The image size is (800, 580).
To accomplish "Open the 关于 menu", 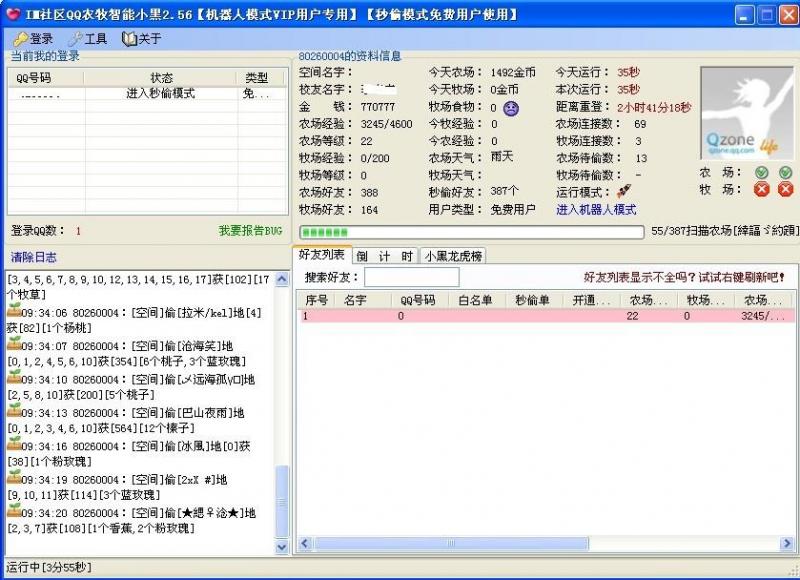I will 142,39.
